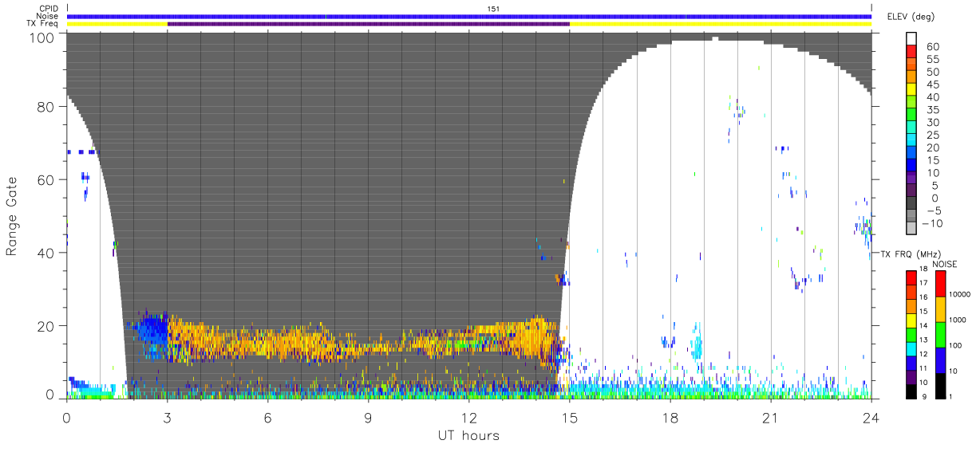Click the dark gray 0 to -5 elevation swatch

tap(912, 204)
